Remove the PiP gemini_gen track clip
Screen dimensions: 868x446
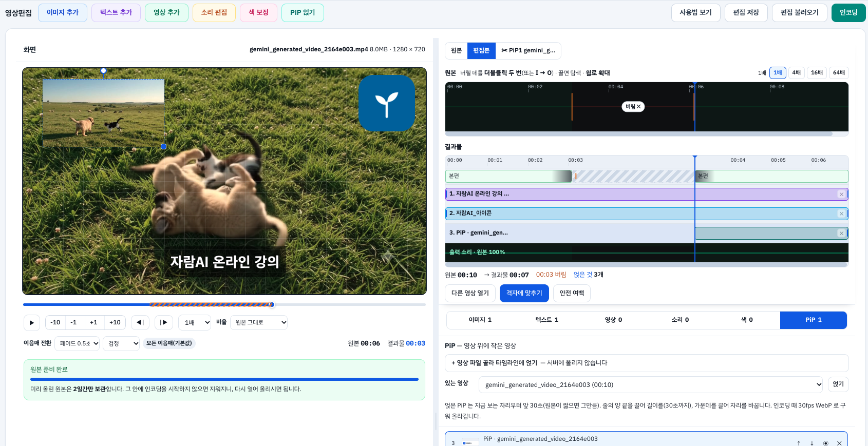(841, 233)
